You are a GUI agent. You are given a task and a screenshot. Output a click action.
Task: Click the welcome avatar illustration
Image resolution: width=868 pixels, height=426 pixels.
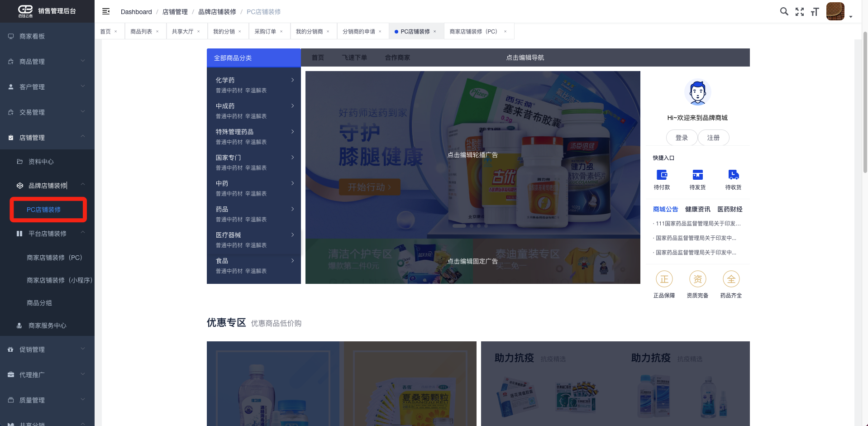coord(697,92)
